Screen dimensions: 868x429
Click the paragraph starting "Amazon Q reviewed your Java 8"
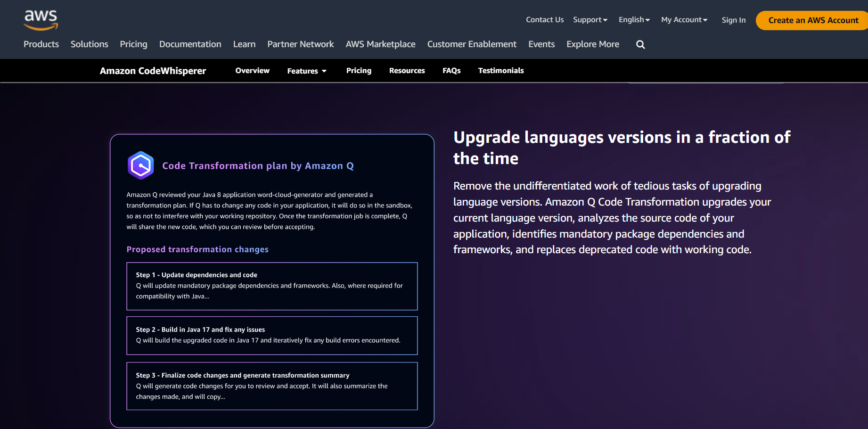(269, 211)
